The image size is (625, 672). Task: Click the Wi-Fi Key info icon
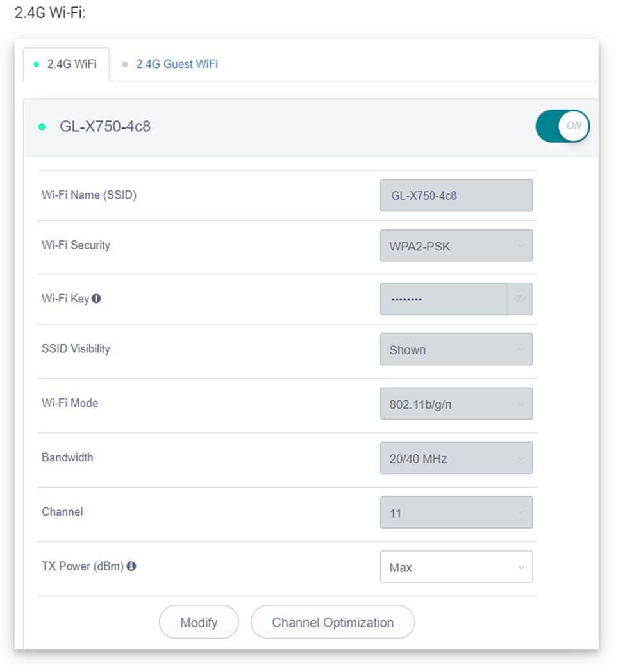tap(97, 299)
